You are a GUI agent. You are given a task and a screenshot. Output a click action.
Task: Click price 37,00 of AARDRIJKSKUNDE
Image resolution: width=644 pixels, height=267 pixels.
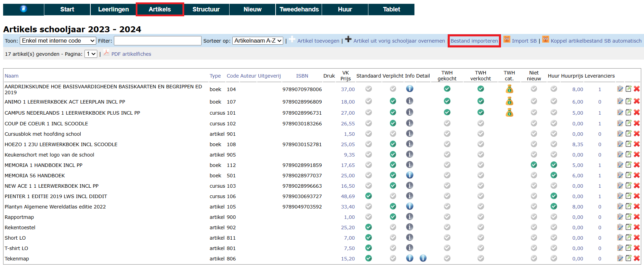coord(348,89)
